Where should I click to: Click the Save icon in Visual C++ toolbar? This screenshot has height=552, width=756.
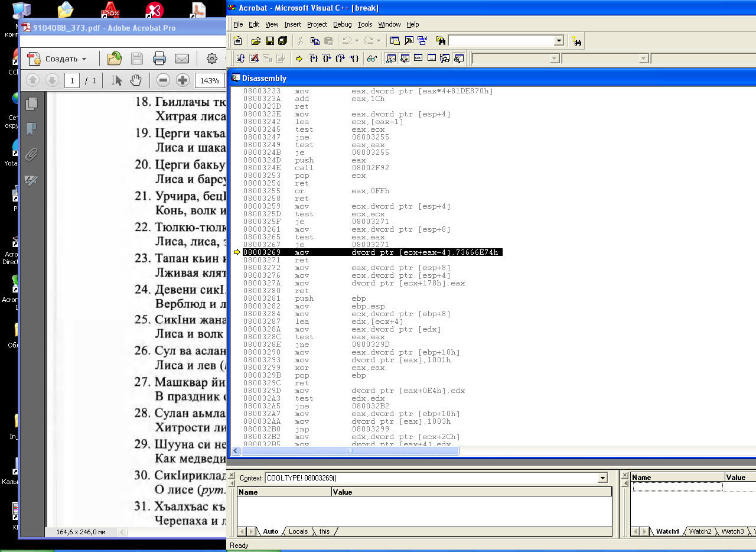coord(269,41)
